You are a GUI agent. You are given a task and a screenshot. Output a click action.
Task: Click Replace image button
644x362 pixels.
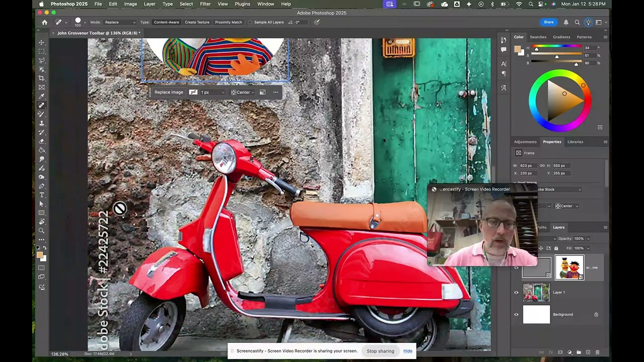pyautogui.click(x=169, y=93)
